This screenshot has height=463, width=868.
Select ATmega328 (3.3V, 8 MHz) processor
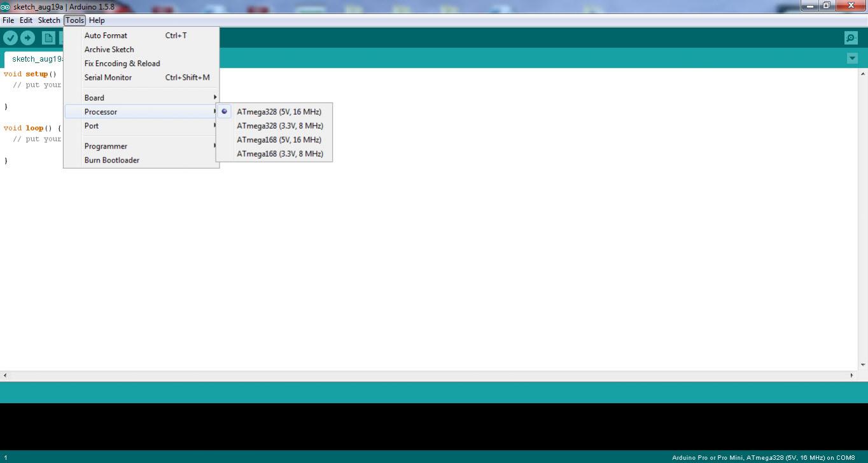(279, 126)
